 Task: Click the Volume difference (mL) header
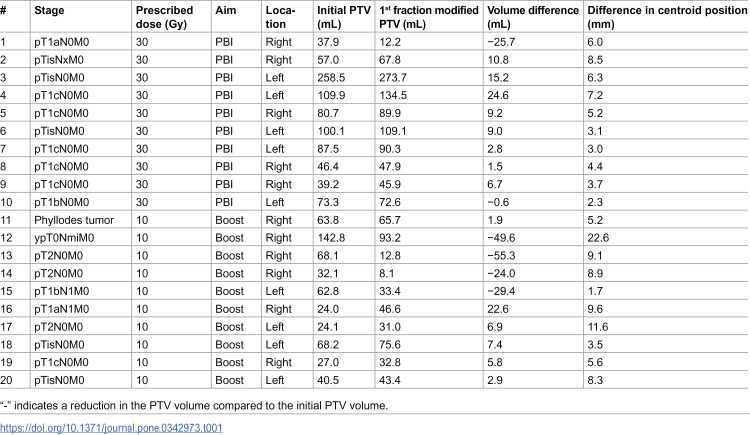click(x=533, y=17)
